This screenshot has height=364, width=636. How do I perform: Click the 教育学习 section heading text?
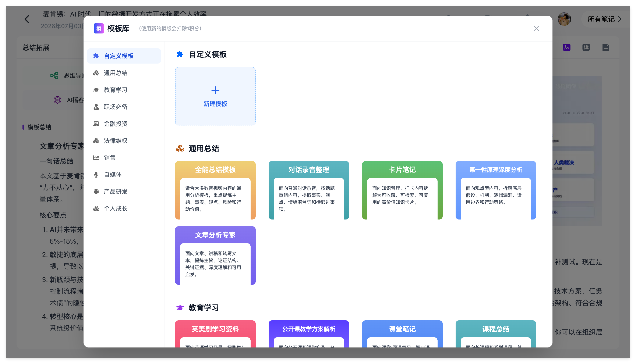(x=204, y=308)
